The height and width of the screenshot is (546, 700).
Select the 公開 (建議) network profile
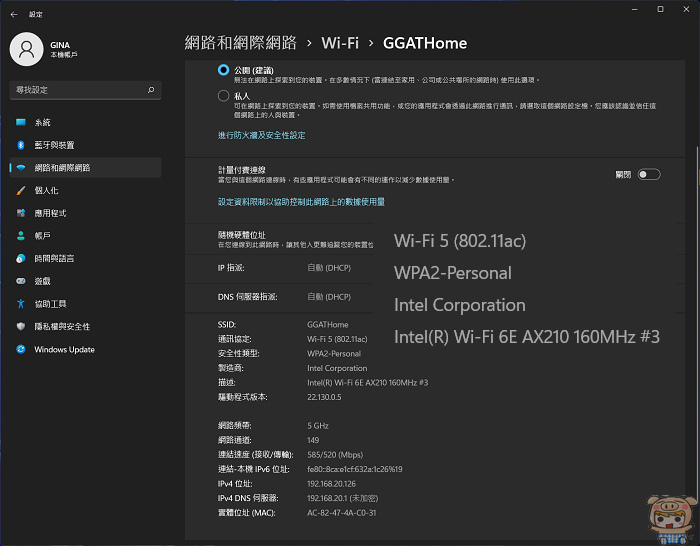(223, 70)
